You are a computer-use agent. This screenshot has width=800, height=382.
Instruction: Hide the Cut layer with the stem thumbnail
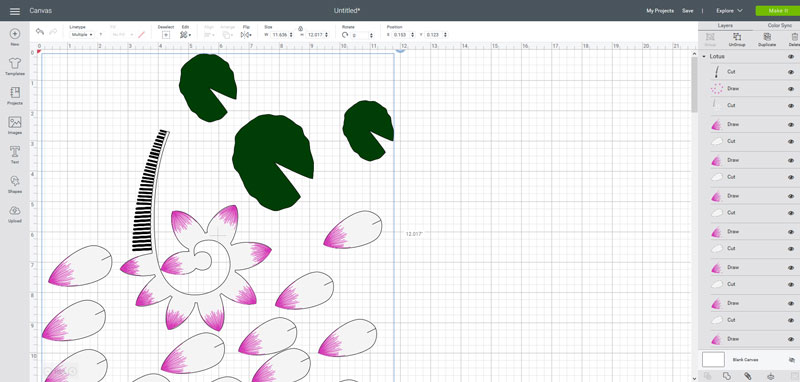791,72
